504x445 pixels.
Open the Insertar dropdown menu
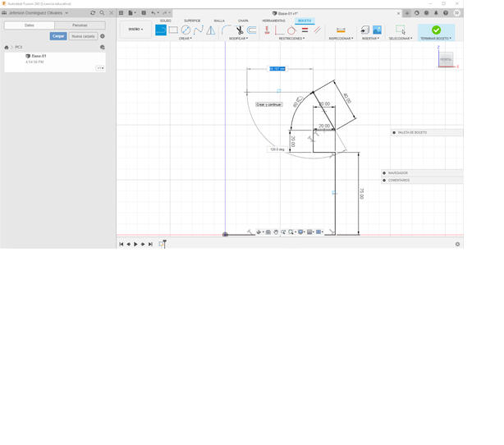pyautogui.click(x=370, y=39)
